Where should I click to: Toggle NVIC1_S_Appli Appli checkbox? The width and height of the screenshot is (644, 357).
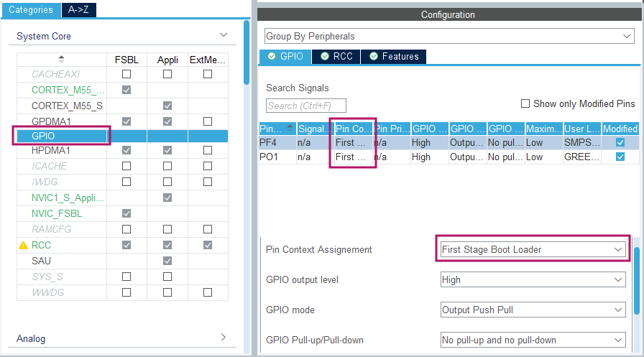[x=167, y=198]
